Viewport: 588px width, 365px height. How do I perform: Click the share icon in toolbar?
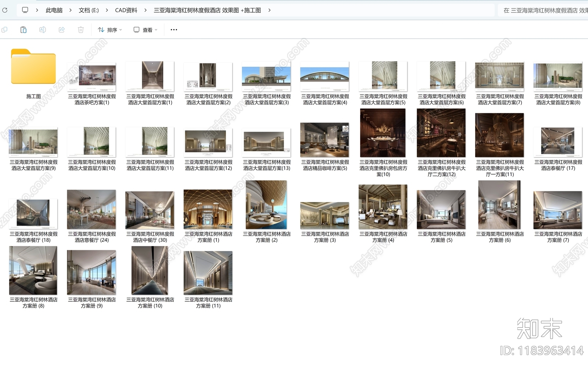[x=62, y=30]
